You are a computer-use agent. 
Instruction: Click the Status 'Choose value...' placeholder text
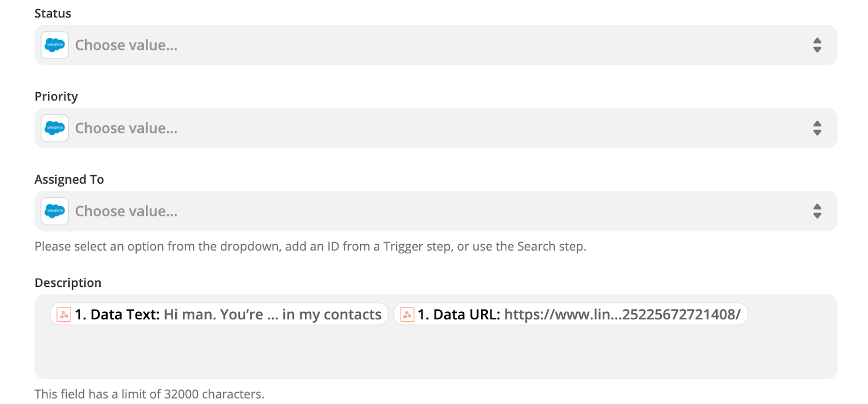pyautogui.click(x=126, y=45)
